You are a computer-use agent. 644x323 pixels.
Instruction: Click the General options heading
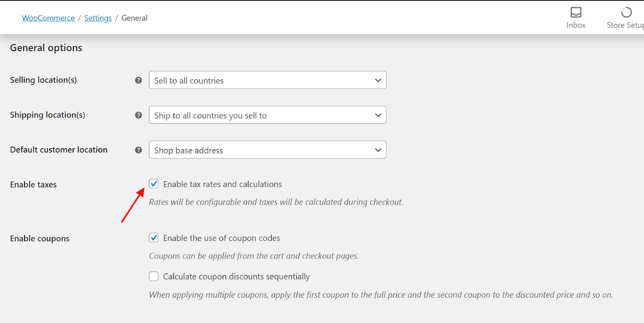(x=46, y=48)
